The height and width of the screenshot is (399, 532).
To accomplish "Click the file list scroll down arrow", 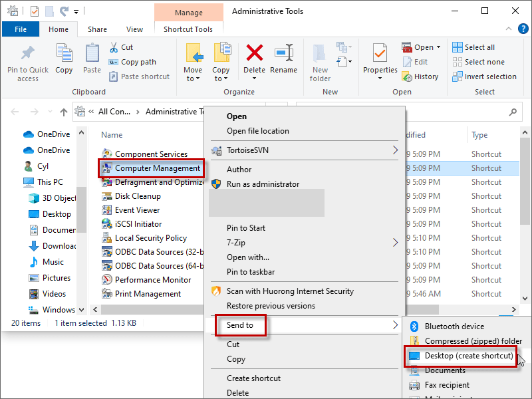I will click(525, 299).
